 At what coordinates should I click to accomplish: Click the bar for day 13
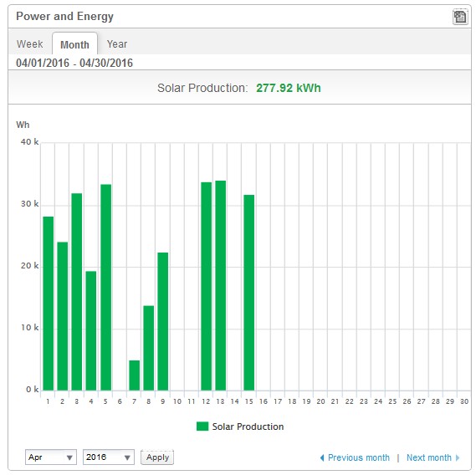pos(221,285)
